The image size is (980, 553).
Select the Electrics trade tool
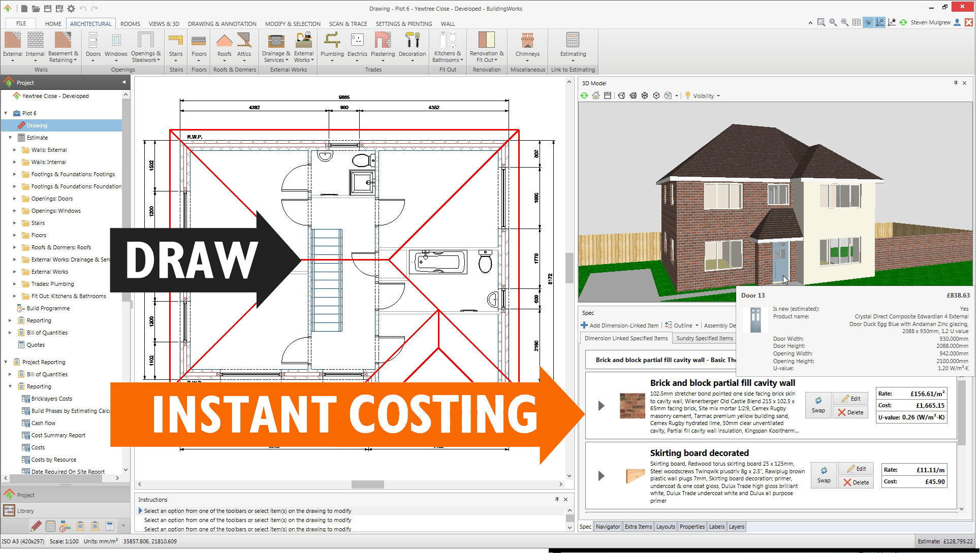pyautogui.click(x=357, y=47)
